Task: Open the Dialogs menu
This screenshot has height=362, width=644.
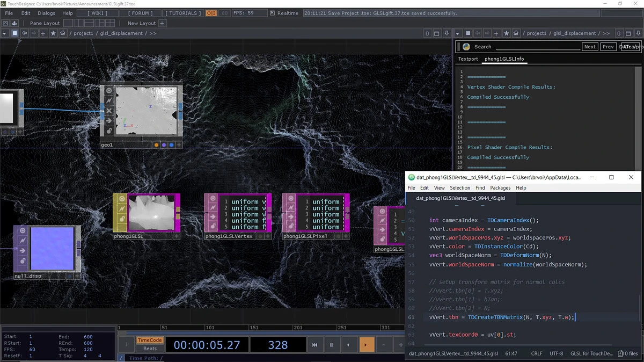Action: pyautogui.click(x=46, y=13)
